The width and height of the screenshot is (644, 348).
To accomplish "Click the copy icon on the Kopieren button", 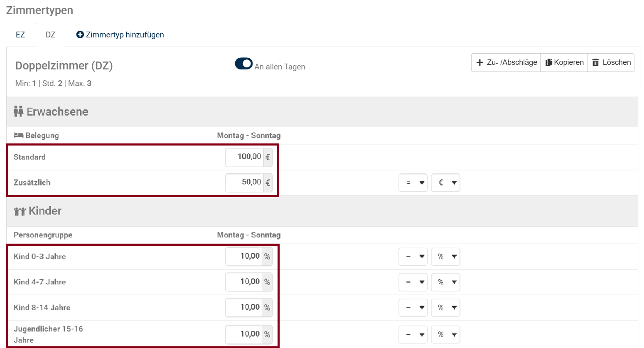I will [549, 62].
